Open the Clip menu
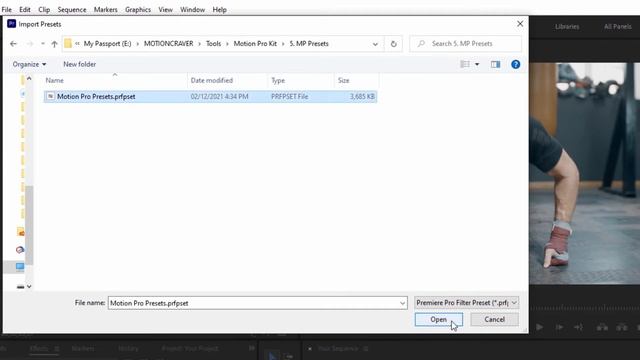This screenshot has width=640, height=360. [x=44, y=9]
